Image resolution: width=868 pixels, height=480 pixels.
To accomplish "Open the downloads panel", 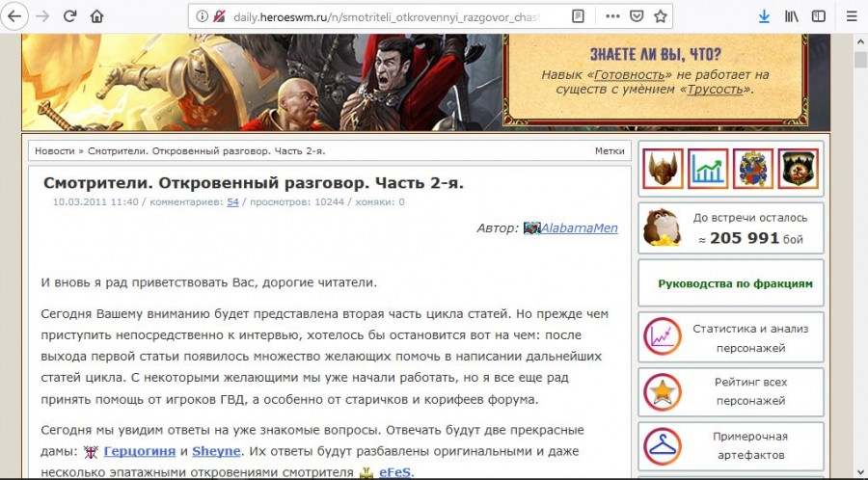I will tap(764, 16).
